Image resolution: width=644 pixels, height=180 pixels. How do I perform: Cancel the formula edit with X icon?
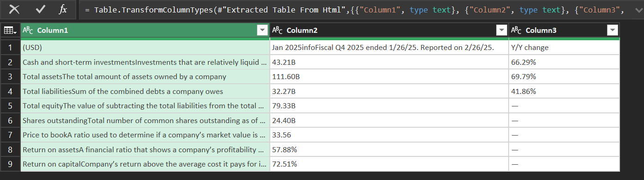14,9
